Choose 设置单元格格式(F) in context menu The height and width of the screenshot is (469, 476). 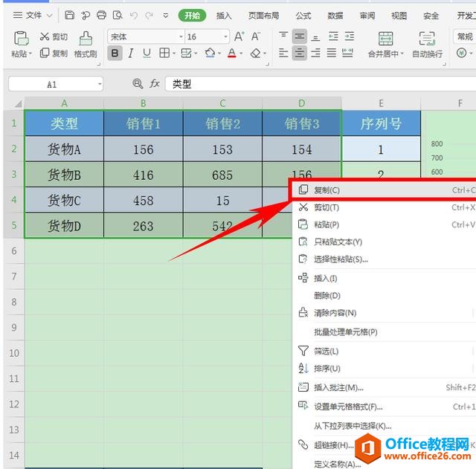pyautogui.click(x=385, y=407)
